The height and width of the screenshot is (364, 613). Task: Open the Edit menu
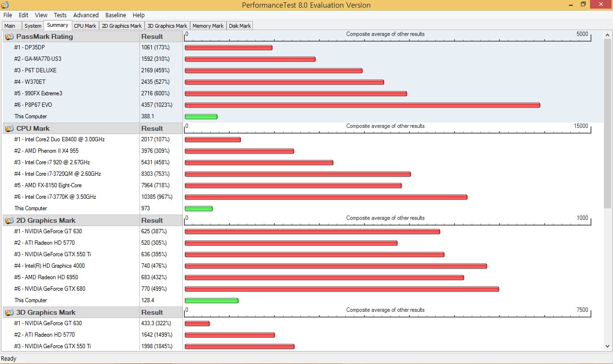[x=23, y=15]
